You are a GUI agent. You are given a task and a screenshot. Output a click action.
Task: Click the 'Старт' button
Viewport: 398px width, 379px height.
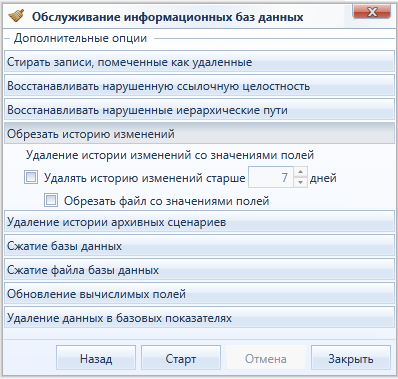181,358
